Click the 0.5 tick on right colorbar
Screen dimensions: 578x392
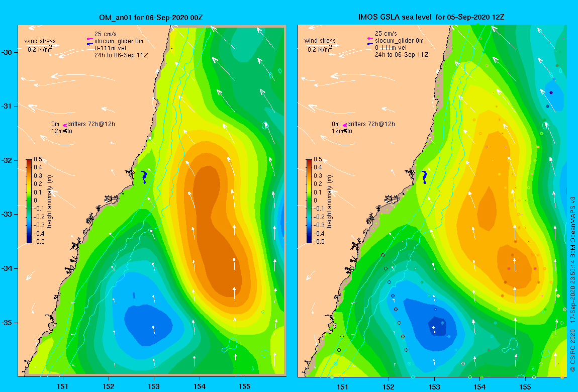click(318, 159)
